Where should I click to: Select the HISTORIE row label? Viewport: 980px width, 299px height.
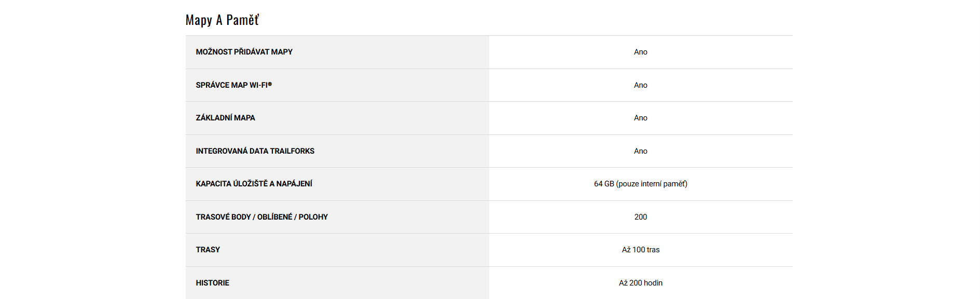pyautogui.click(x=212, y=283)
